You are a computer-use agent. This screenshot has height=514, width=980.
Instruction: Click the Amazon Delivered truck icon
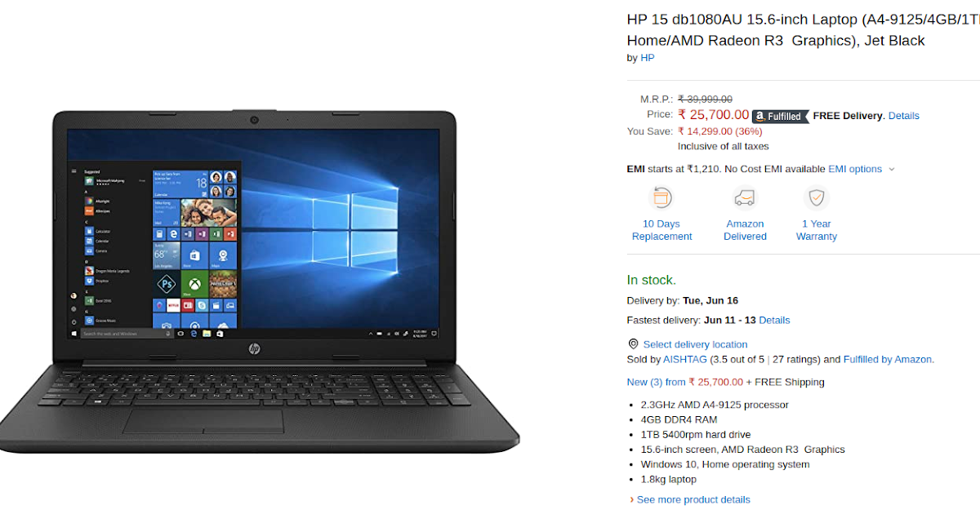745,197
